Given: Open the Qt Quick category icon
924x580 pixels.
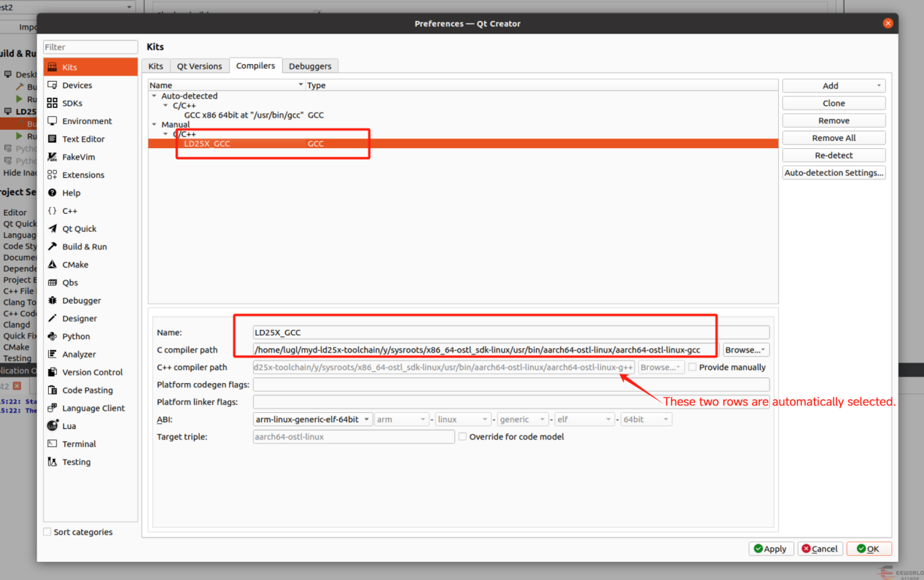Looking at the screenshot, I should point(53,228).
